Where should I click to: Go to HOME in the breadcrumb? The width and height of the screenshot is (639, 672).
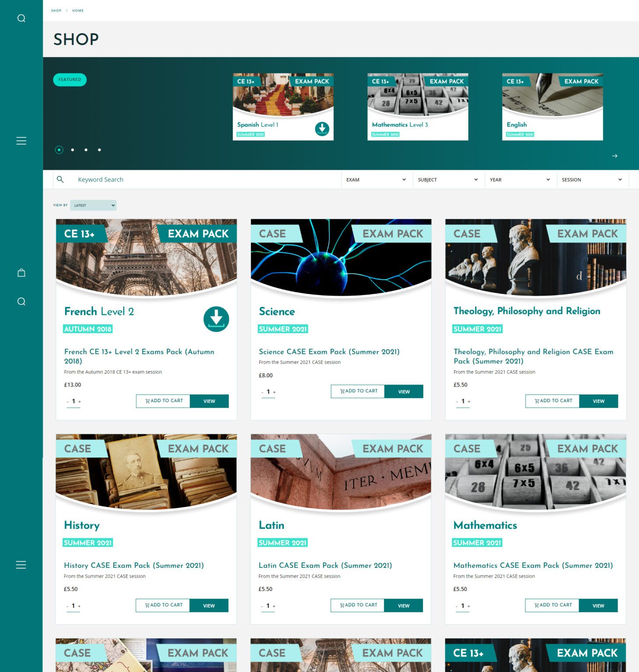point(78,10)
